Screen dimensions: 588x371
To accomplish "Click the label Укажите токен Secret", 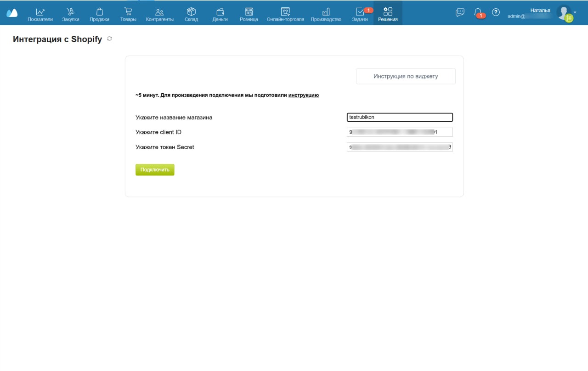I will pos(165,147).
